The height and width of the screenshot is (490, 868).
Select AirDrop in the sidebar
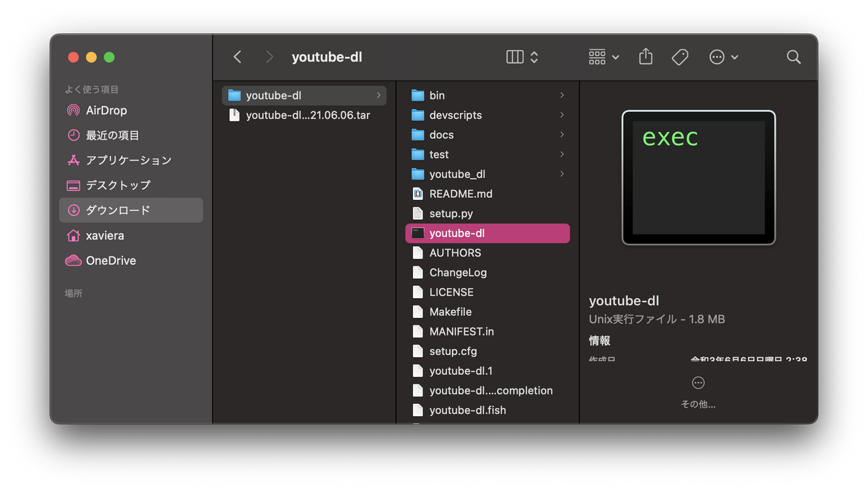131,110
